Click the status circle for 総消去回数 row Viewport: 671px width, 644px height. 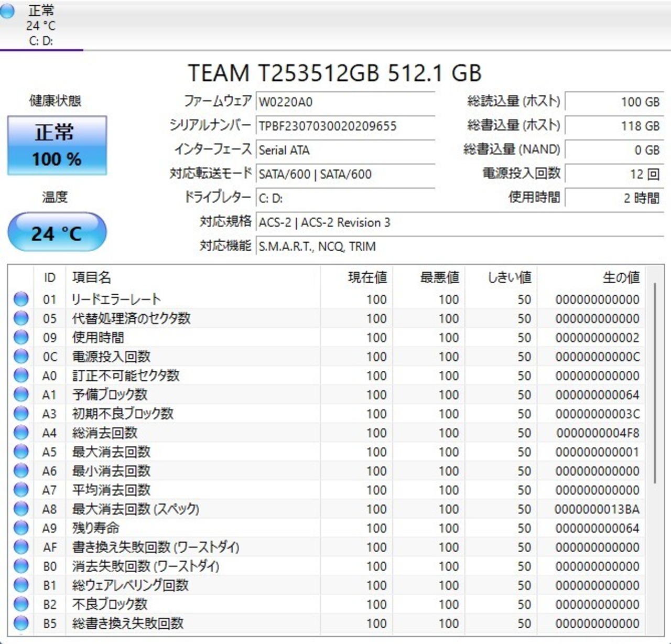click(x=21, y=433)
